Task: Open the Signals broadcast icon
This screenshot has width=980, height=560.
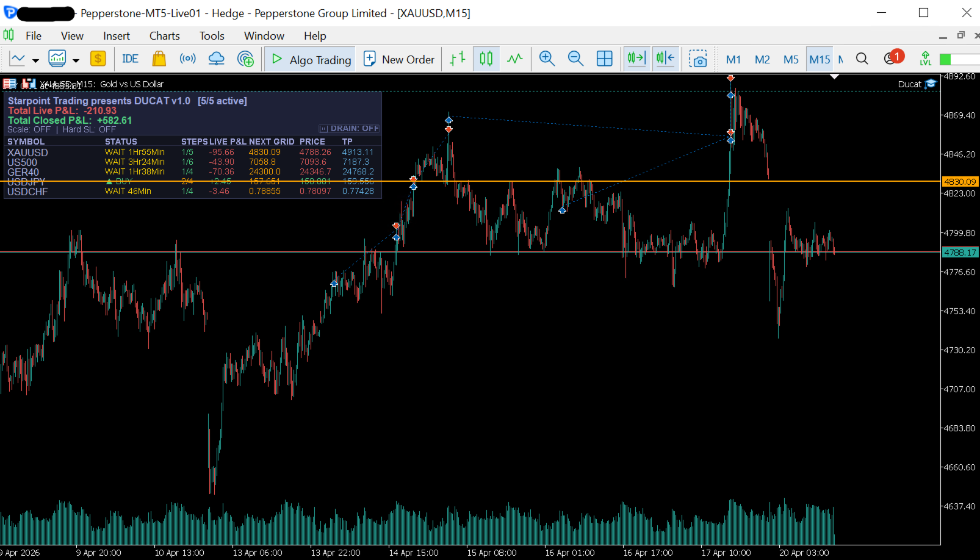Action: 187,59
